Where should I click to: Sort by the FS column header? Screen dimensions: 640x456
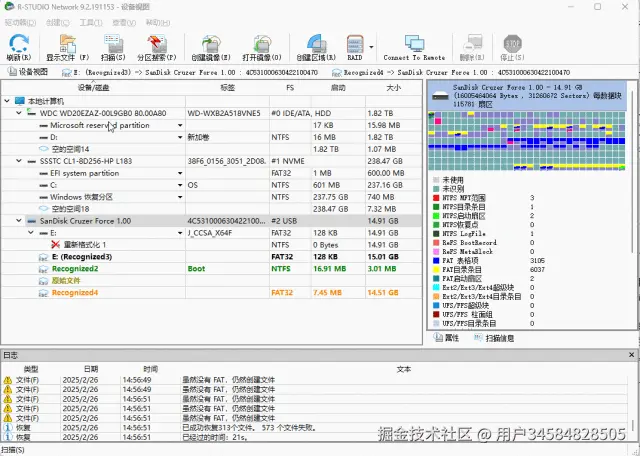290,87
